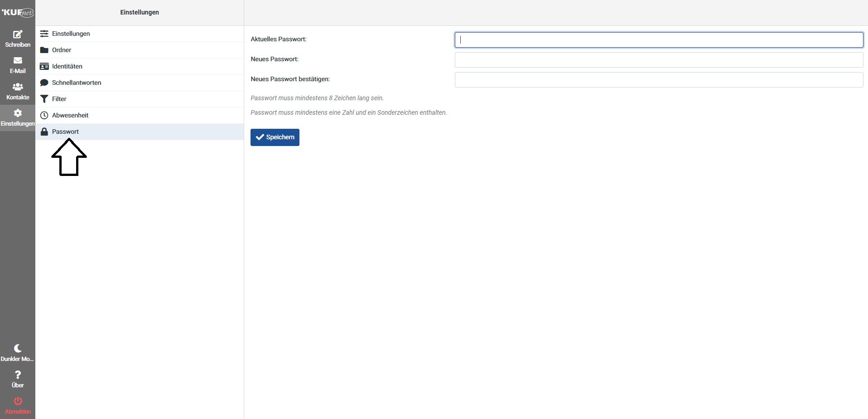Click the Einstellungen gear icon in sidebar
Viewport: 868px width, 419px height.
pos(18,113)
